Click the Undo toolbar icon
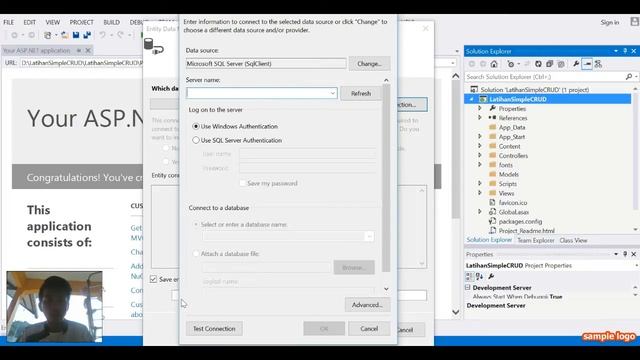Image resolution: width=640 pixels, height=360 pixels. tap(102, 36)
